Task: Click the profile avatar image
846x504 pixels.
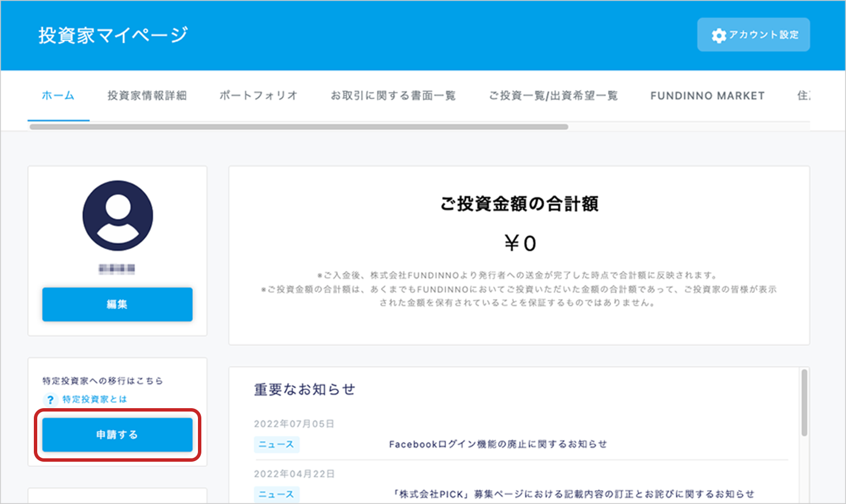Action: point(117,215)
